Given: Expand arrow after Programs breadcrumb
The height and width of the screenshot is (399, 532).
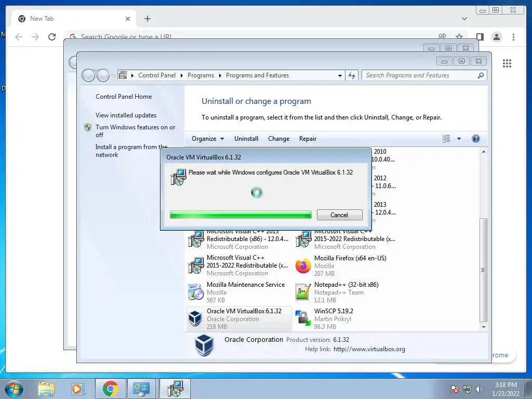Looking at the screenshot, I should click(x=220, y=75).
